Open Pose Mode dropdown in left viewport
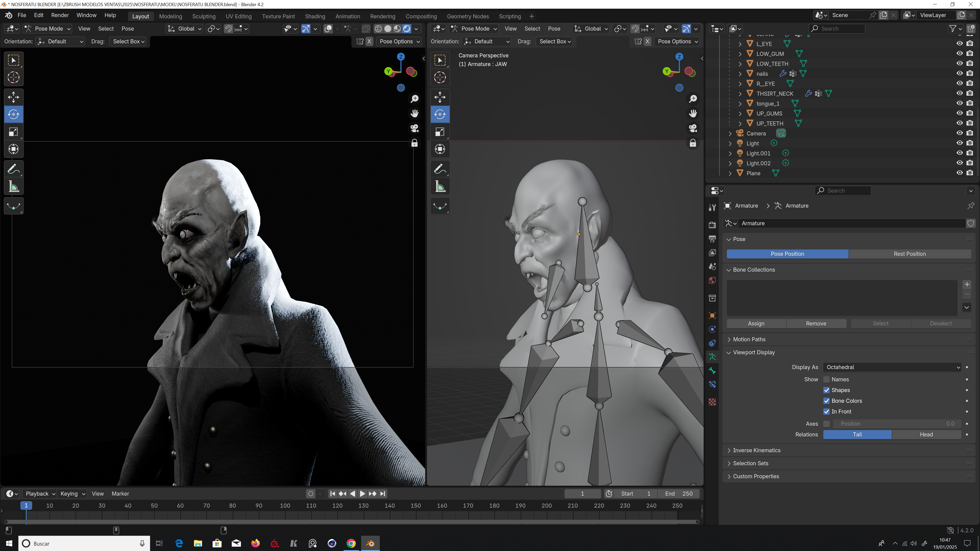980x551 pixels. pyautogui.click(x=47, y=29)
